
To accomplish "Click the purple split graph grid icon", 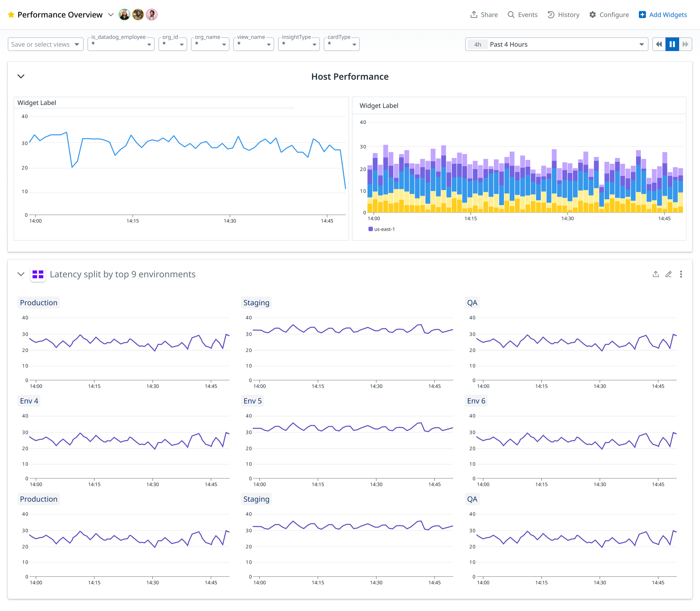I will pos(38,274).
